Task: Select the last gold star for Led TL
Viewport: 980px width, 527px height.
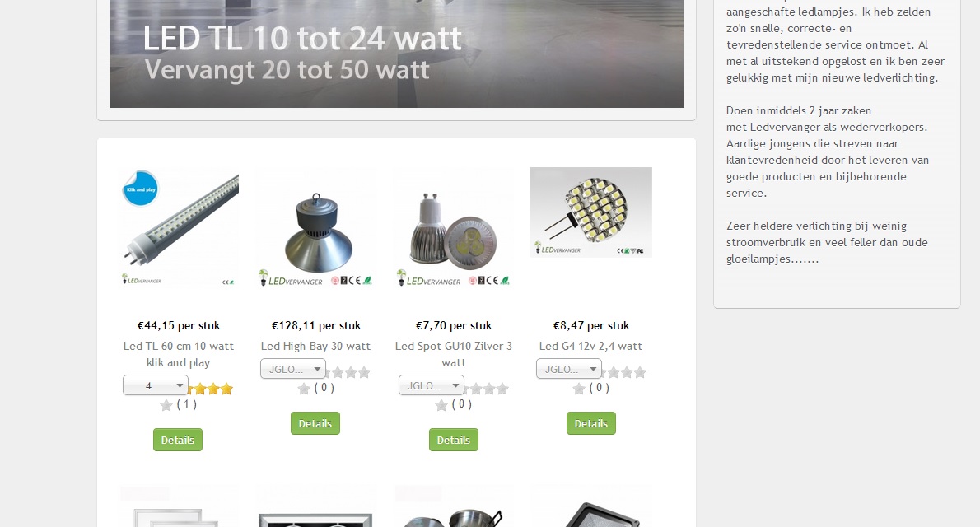Action: (226, 389)
